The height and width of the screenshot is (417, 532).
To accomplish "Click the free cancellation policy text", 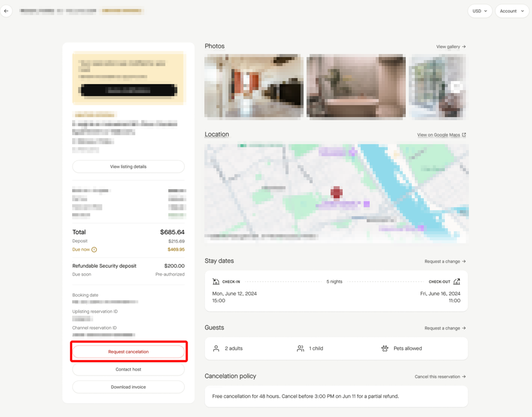I will point(306,396).
